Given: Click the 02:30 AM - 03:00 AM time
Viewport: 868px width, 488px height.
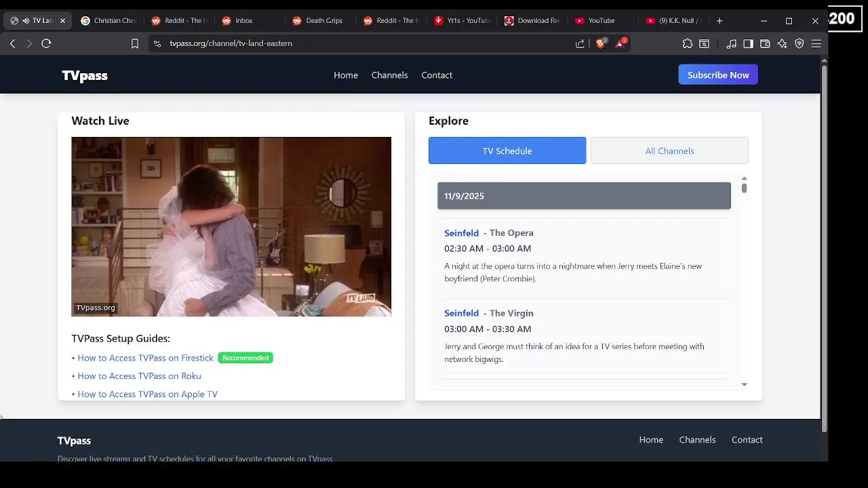Looking at the screenshot, I should (x=488, y=249).
